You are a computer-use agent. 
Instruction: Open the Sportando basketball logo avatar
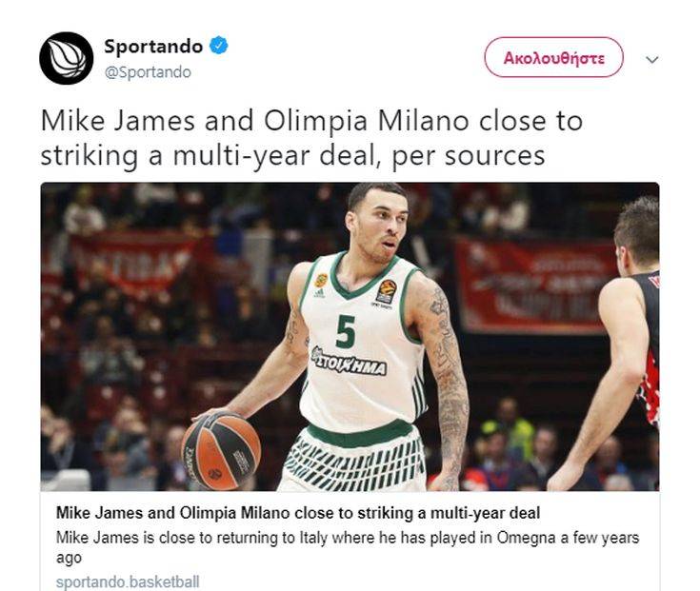click(67, 58)
